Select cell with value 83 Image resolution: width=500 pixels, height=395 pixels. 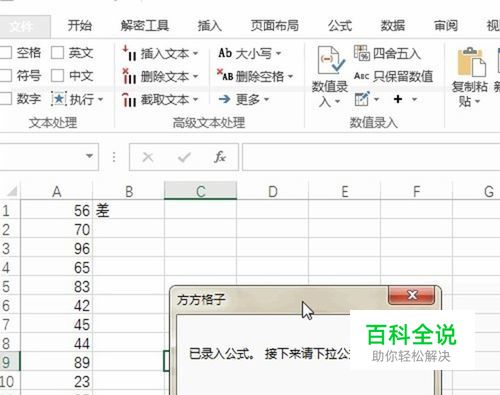pos(57,286)
